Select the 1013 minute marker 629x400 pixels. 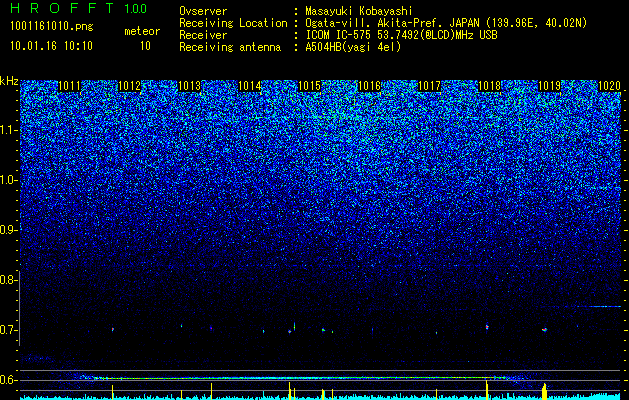tap(189, 86)
